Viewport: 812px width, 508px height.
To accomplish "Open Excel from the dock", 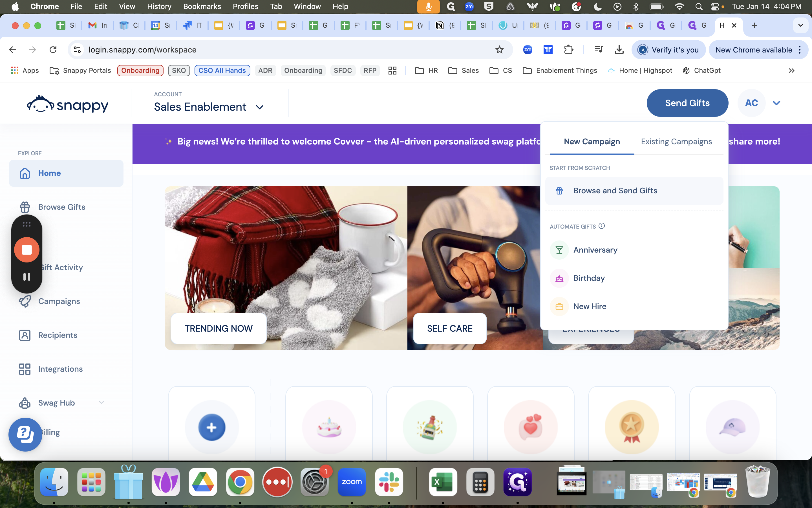I will 443,482.
